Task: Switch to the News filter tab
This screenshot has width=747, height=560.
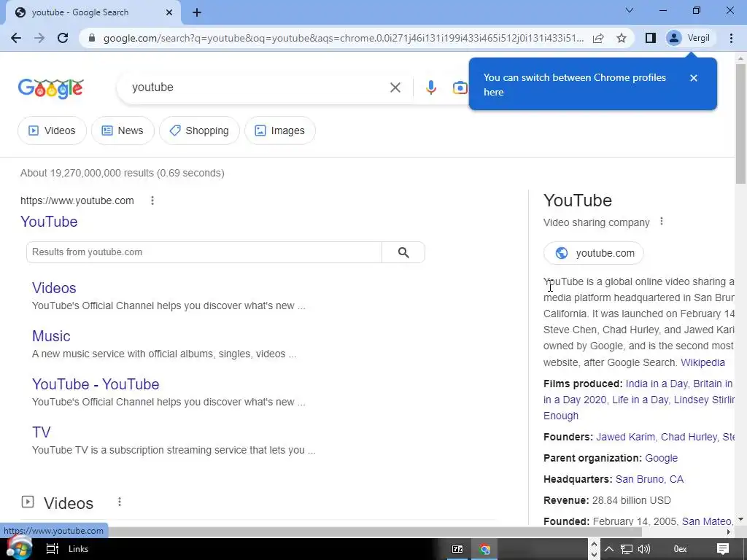Action: pyautogui.click(x=123, y=131)
